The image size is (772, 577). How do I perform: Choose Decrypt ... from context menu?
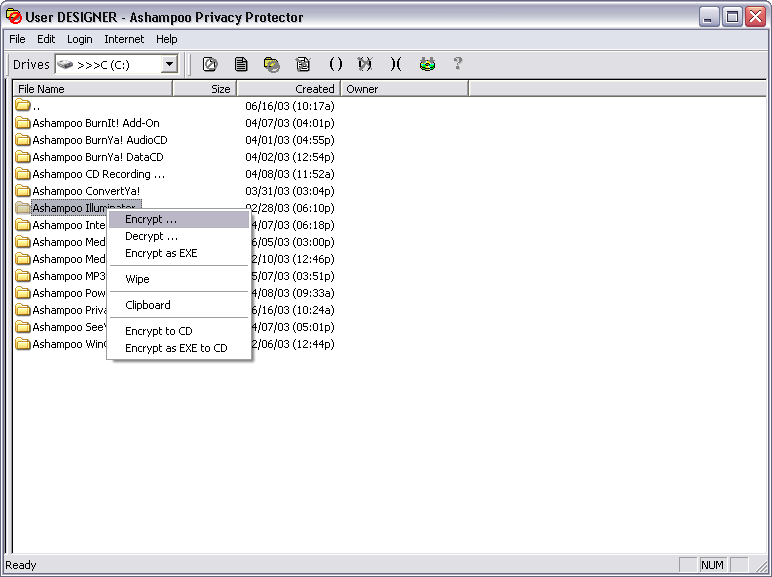click(179, 236)
